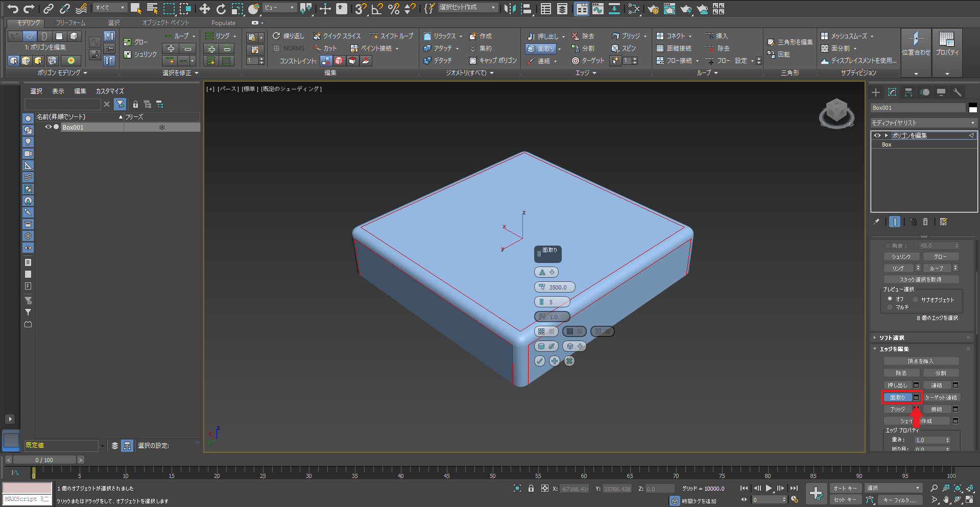Open Render Setup teapot icon
980x507 pixels.
pos(653,9)
